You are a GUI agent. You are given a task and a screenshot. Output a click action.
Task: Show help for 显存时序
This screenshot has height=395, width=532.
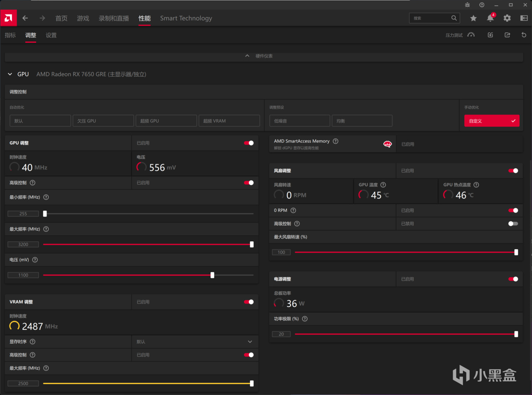coord(32,342)
